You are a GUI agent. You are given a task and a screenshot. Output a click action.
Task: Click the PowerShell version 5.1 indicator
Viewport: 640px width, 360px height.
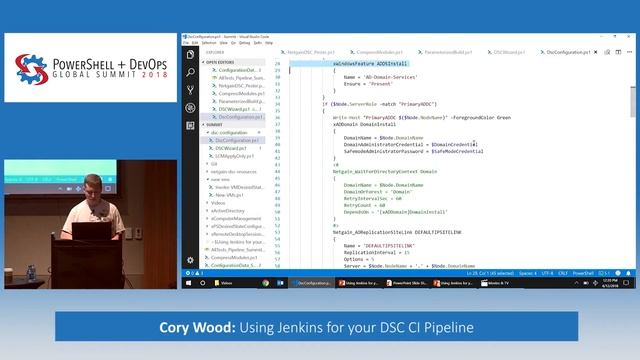tap(604, 273)
